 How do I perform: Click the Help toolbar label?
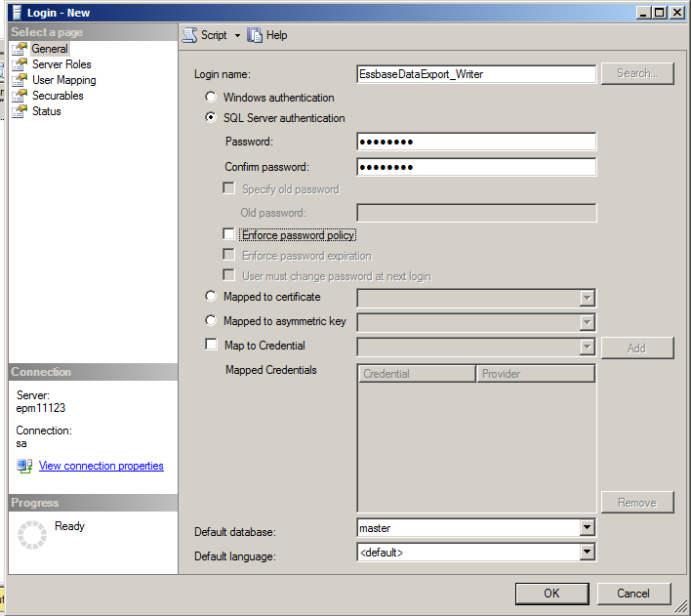coord(277,35)
